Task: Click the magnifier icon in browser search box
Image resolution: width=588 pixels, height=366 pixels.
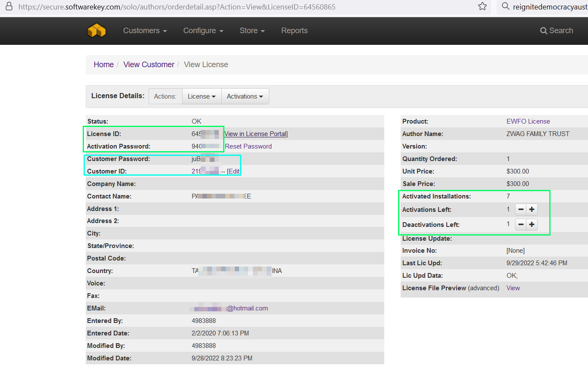Action: click(x=505, y=7)
